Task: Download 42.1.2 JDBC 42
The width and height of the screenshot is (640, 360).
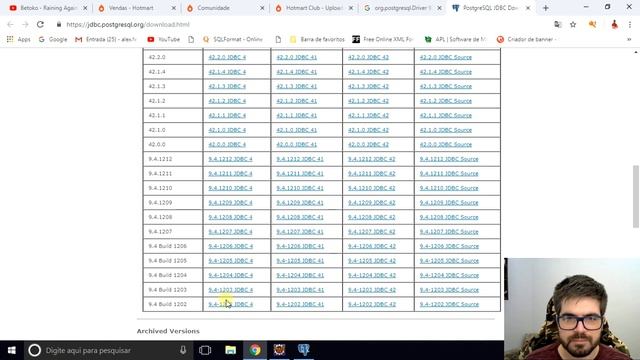Action: pos(368,101)
